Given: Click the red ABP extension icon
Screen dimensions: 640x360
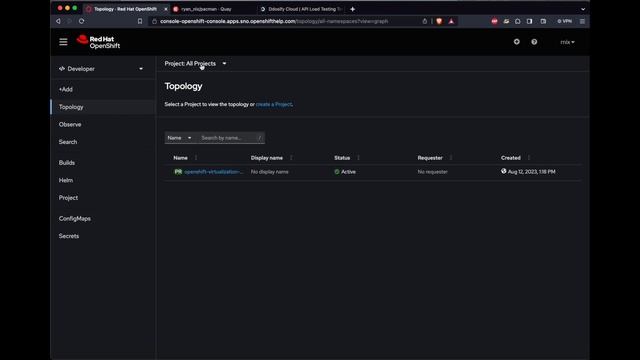Looking at the screenshot, I should 494,21.
